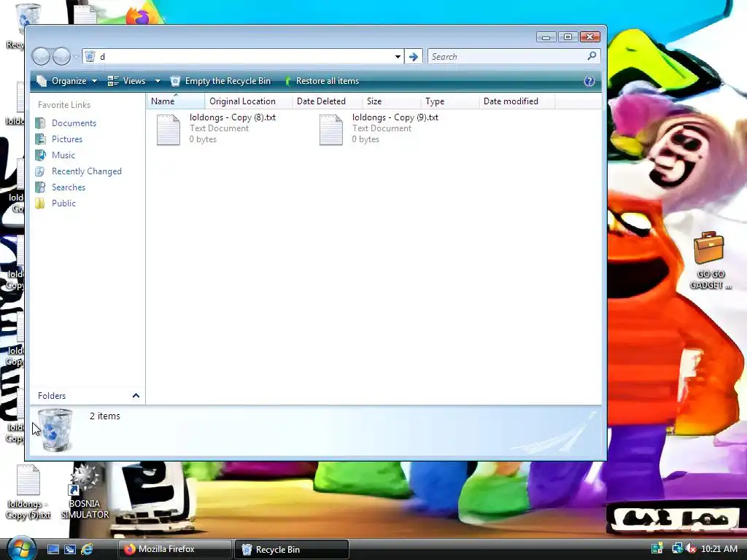This screenshot has height=560, width=747.
Task: Click the magnifying glass search icon
Action: pyautogui.click(x=592, y=56)
